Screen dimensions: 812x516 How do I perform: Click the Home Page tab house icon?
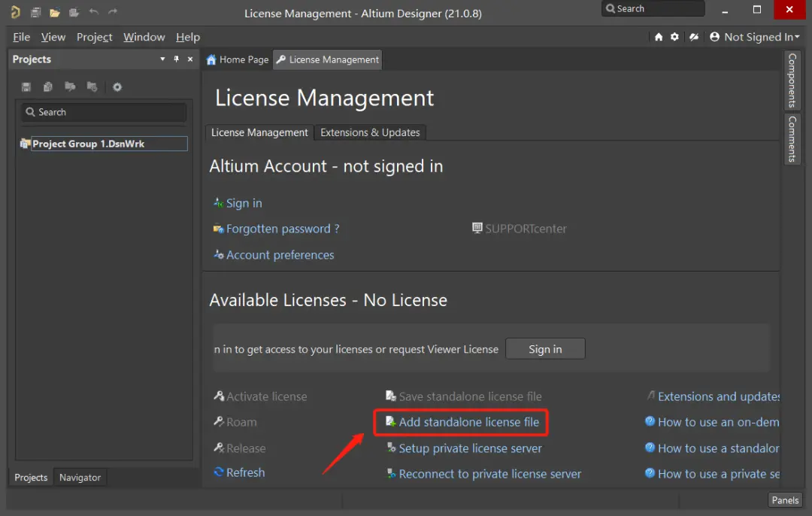211,59
